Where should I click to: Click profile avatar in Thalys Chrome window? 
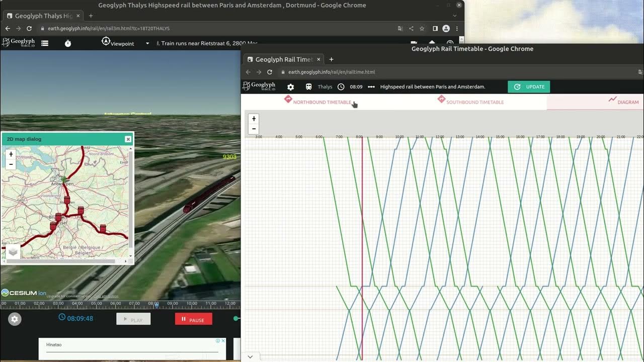click(x=446, y=29)
